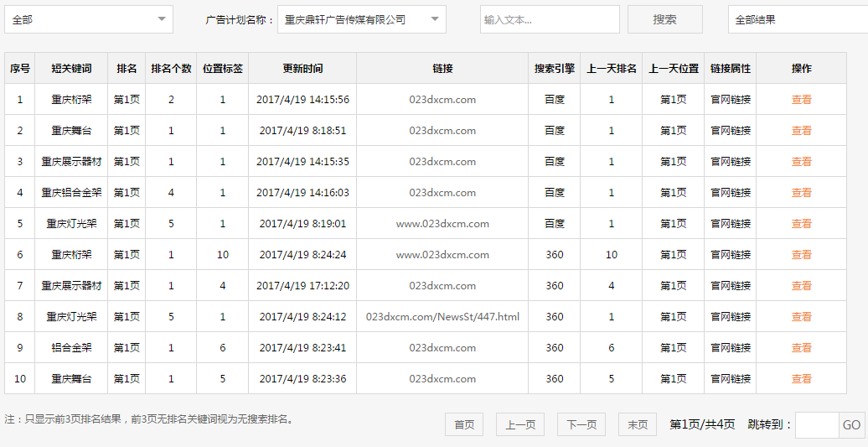This screenshot has width=868, height=447.
Task: Click www.023dxcm.com link in row 6
Action: pos(442,255)
